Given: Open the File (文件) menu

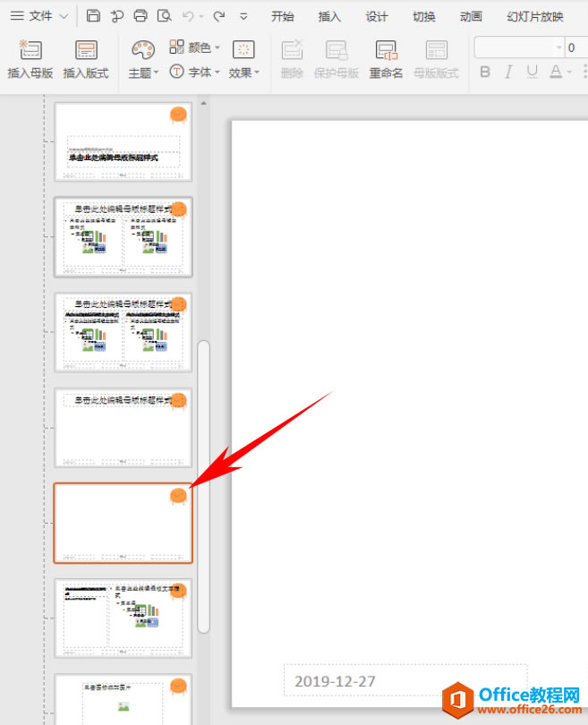Looking at the screenshot, I should pos(38,16).
